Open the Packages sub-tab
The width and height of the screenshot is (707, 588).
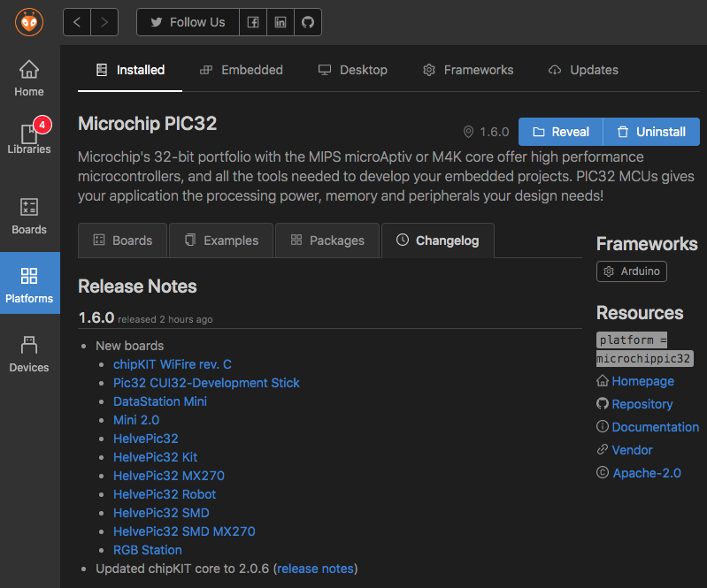pos(327,241)
